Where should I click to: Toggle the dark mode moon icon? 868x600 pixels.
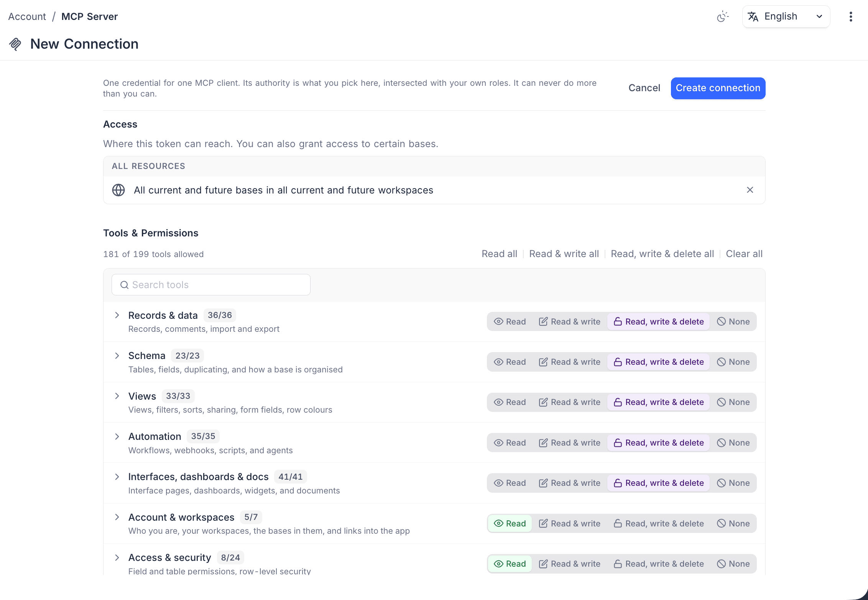coord(722,16)
